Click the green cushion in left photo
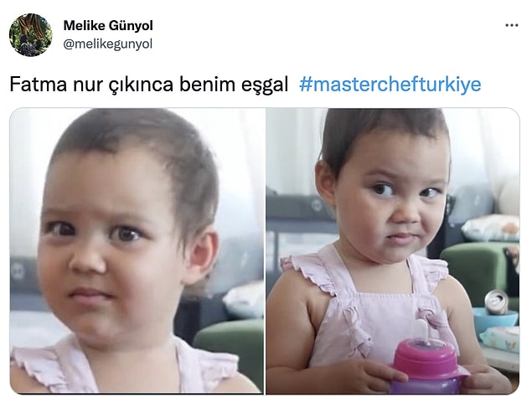532x407 pixels. point(228,353)
